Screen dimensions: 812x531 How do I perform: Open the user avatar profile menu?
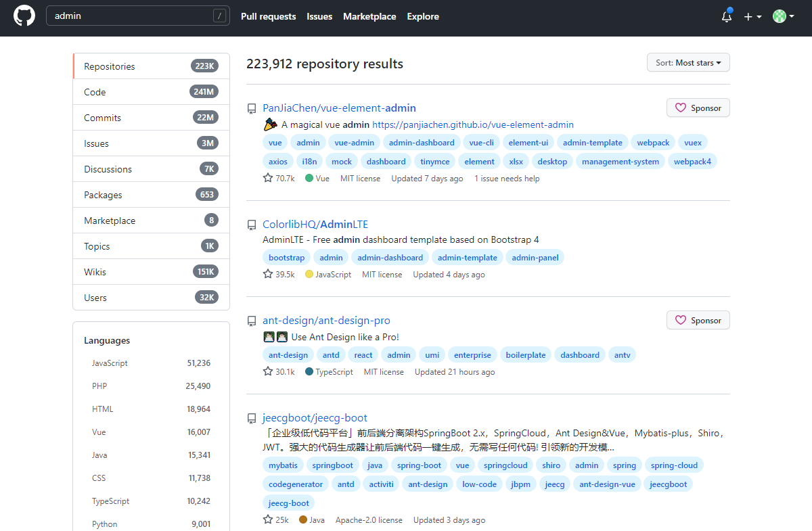pos(783,17)
